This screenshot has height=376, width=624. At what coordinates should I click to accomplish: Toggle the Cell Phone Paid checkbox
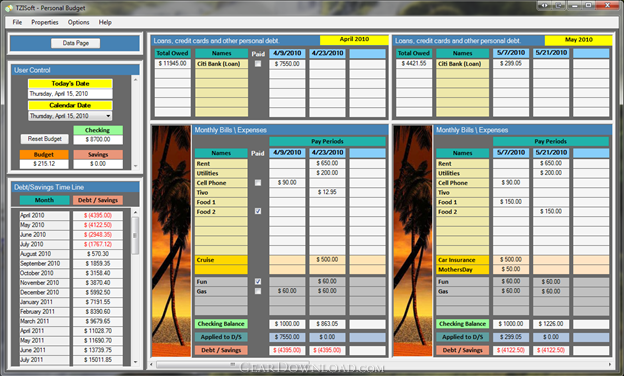pos(258,183)
